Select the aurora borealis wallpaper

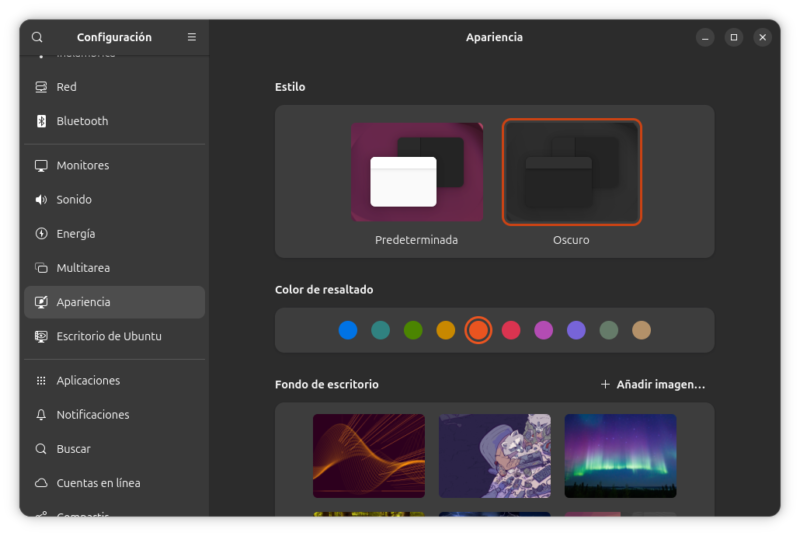tap(620, 456)
